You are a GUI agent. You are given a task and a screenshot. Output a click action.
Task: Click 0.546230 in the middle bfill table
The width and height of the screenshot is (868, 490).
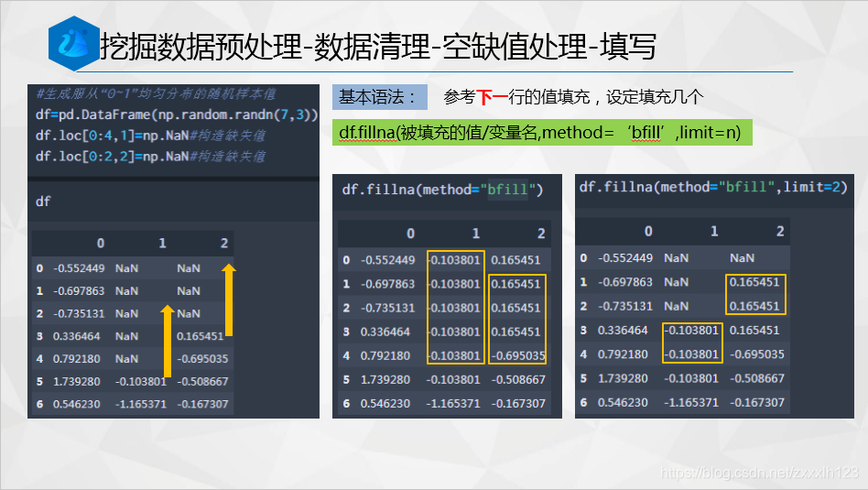[x=385, y=404]
